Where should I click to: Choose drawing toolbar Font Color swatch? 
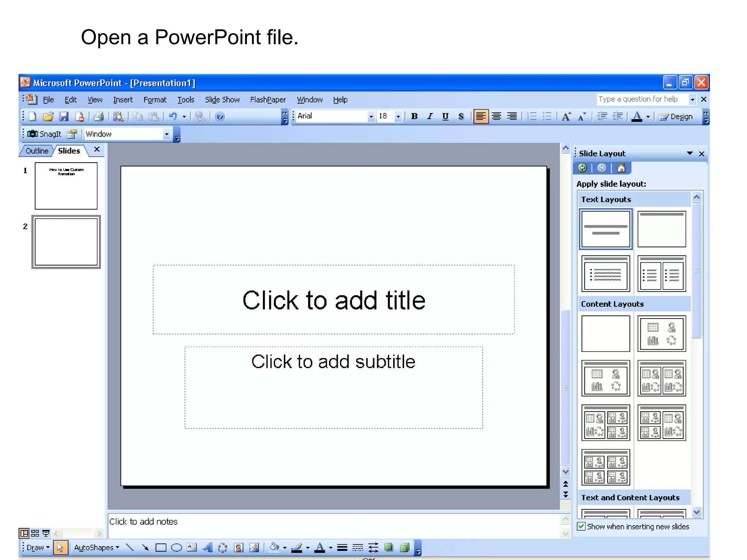320,547
